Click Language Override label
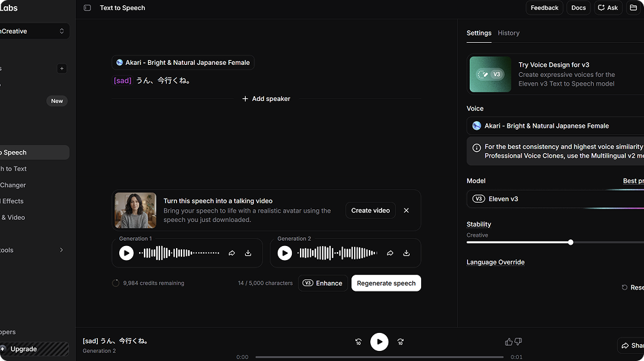The height and width of the screenshot is (361, 644). pyautogui.click(x=495, y=262)
